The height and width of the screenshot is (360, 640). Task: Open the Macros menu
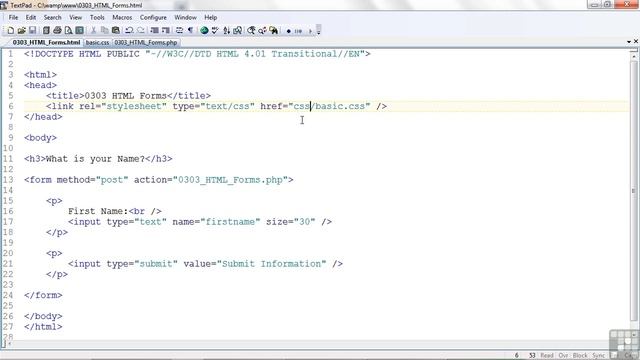pos(122,18)
